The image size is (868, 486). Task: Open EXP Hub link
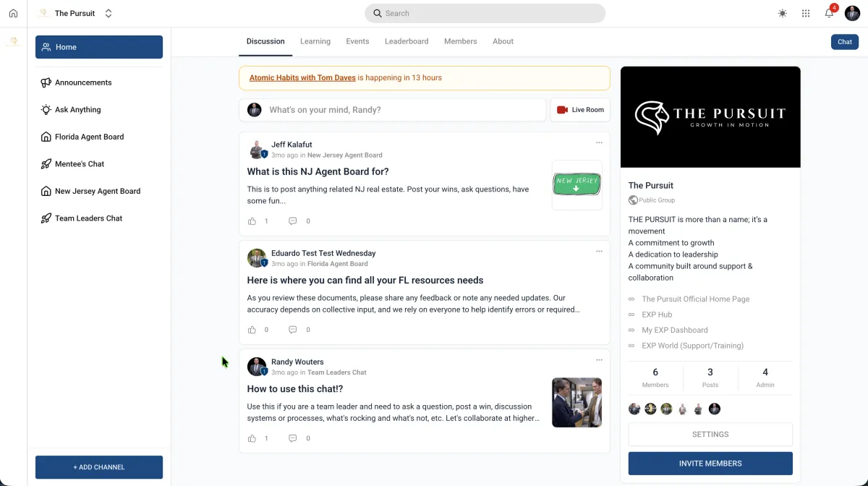click(657, 315)
